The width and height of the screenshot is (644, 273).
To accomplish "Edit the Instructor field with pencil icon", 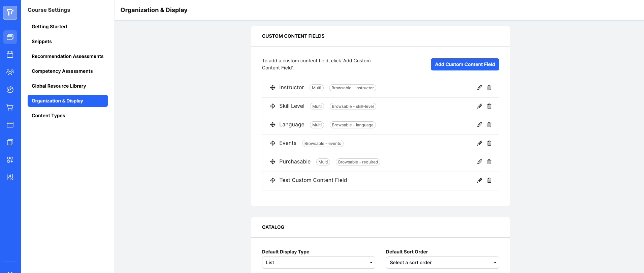I will pos(480,88).
